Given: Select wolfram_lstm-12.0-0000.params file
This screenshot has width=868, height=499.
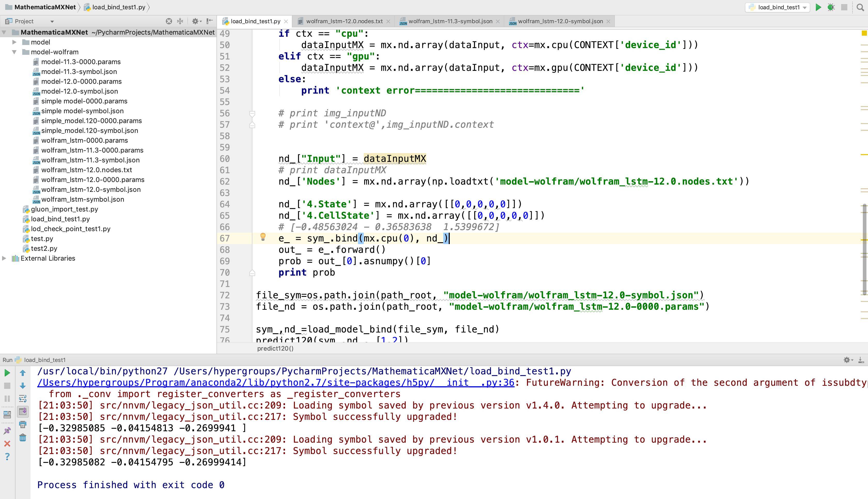Looking at the screenshot, I should (x=93, y=180).
